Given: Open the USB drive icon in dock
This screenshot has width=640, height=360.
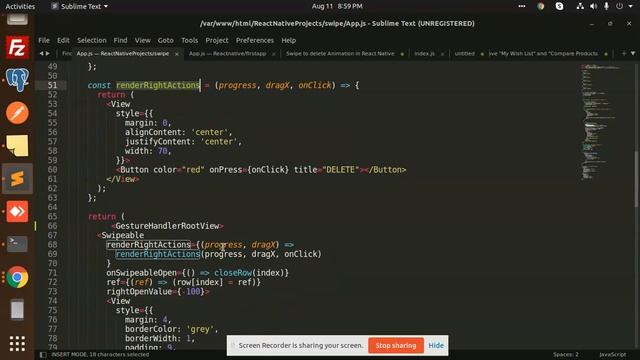Looking at the screenshot, I should (17, 310).
